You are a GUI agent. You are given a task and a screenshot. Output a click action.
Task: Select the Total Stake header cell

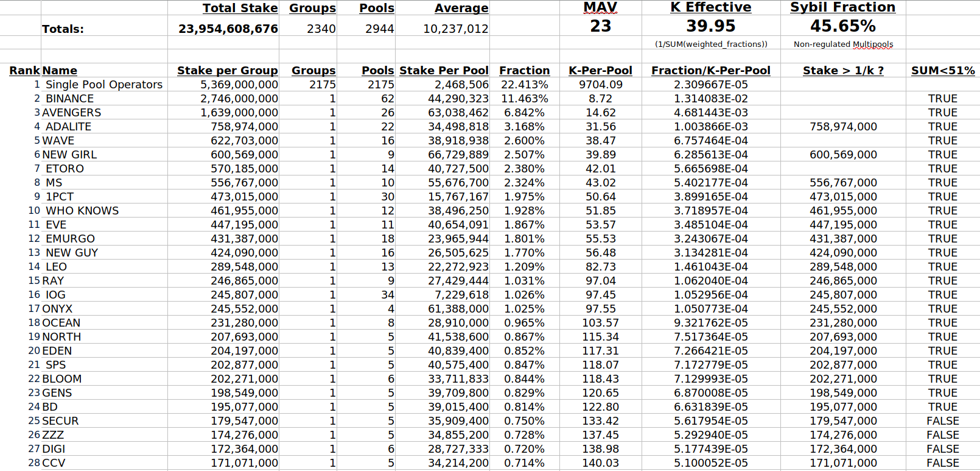[x=240, y=8]
